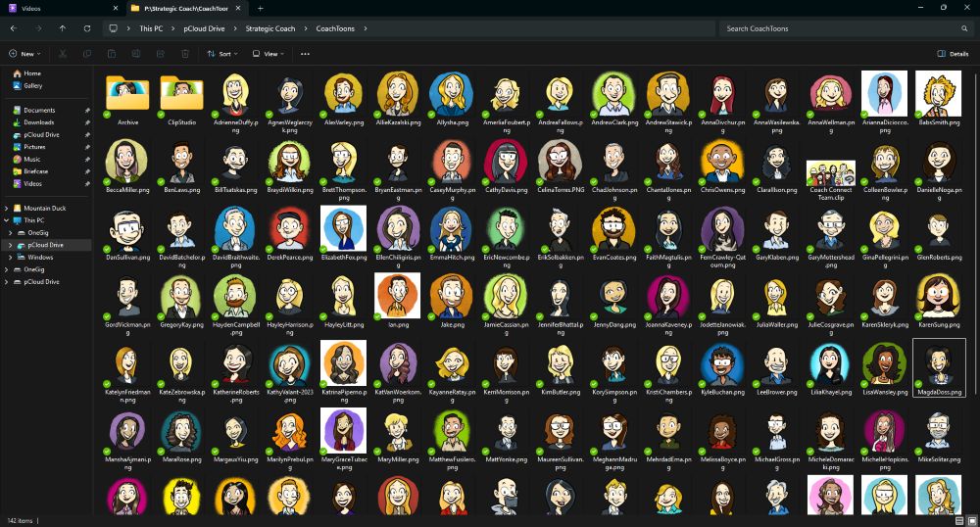The image size is (980, 527).
Task: Click the Cut scissors icon
Action: (x=63, y=54)
